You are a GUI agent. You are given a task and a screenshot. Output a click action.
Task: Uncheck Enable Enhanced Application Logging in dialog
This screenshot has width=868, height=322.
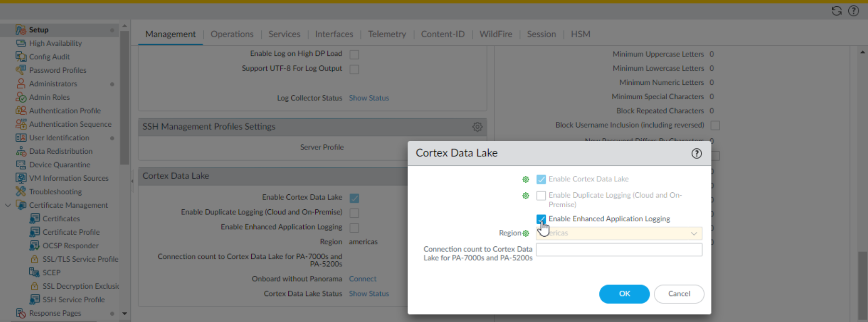tap(541, 219)
